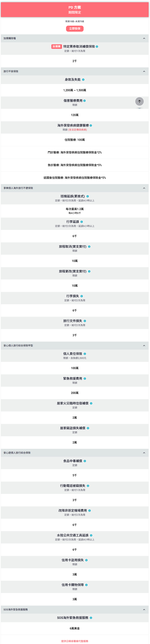Show info for 行動電話被竊損失

[88, 486]
